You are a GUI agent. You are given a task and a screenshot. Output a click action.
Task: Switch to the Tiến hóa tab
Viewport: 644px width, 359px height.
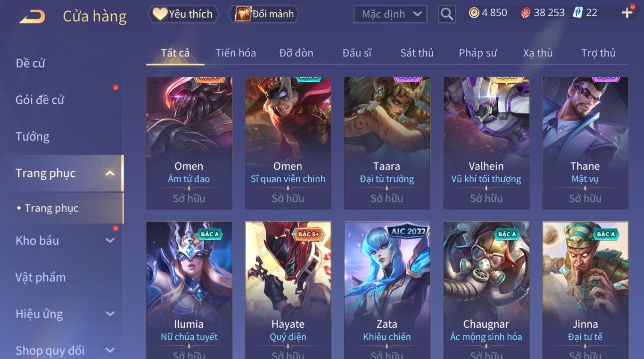tap(236, 53)
